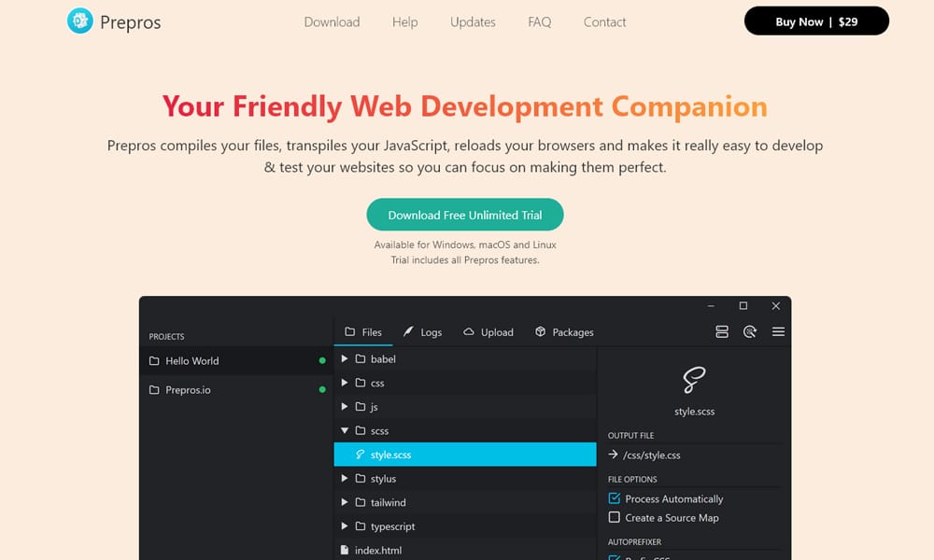
Task: Click the Download Free Unlimited Trial button
Action: pyautogui.click(x=465, y=215)
